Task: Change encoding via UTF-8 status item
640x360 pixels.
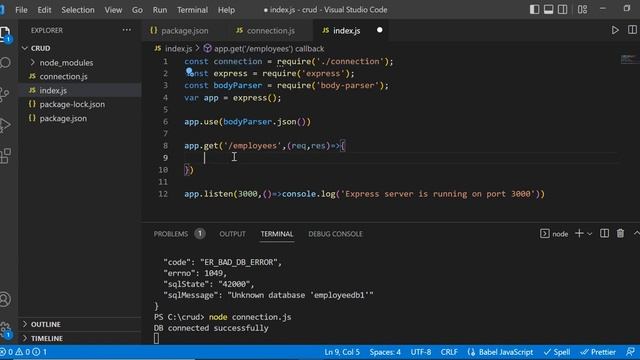Action: [421, 352]
